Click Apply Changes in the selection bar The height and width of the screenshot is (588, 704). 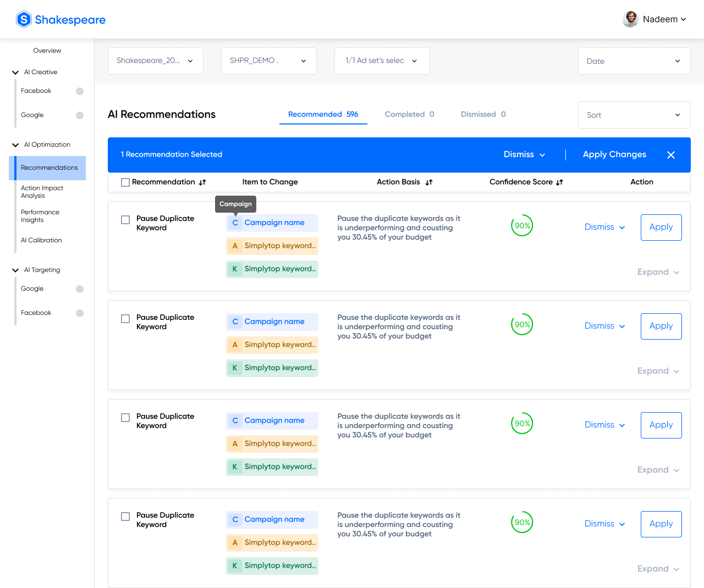[x=614, y=154]
